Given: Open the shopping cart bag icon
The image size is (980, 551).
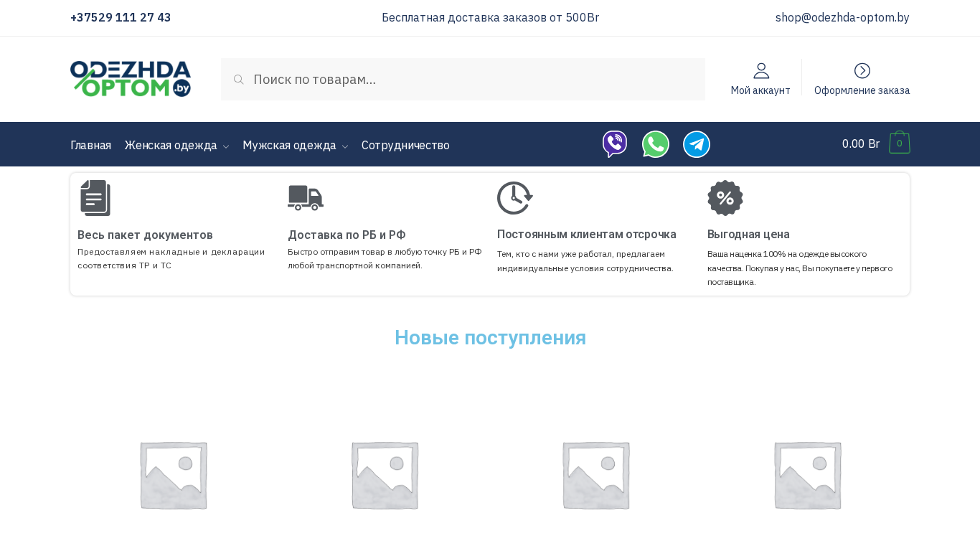Looking at the screenshot, I should [899, 143].
